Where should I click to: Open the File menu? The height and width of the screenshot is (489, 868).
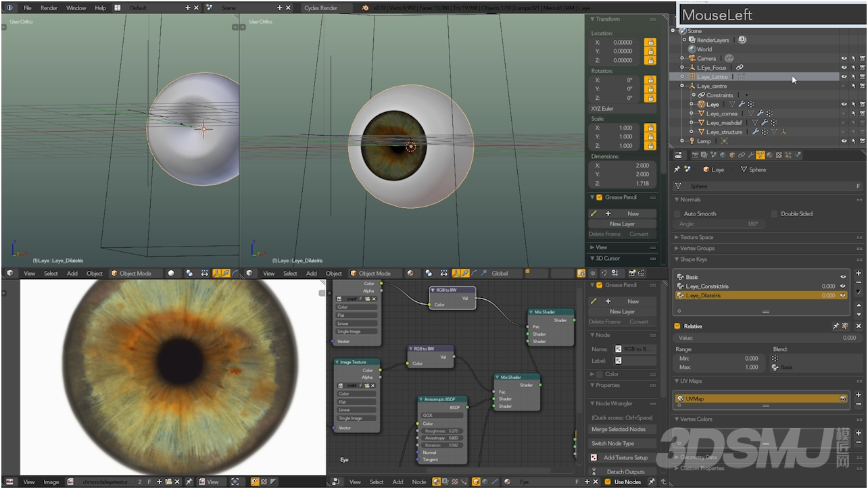tap(28, 7)
